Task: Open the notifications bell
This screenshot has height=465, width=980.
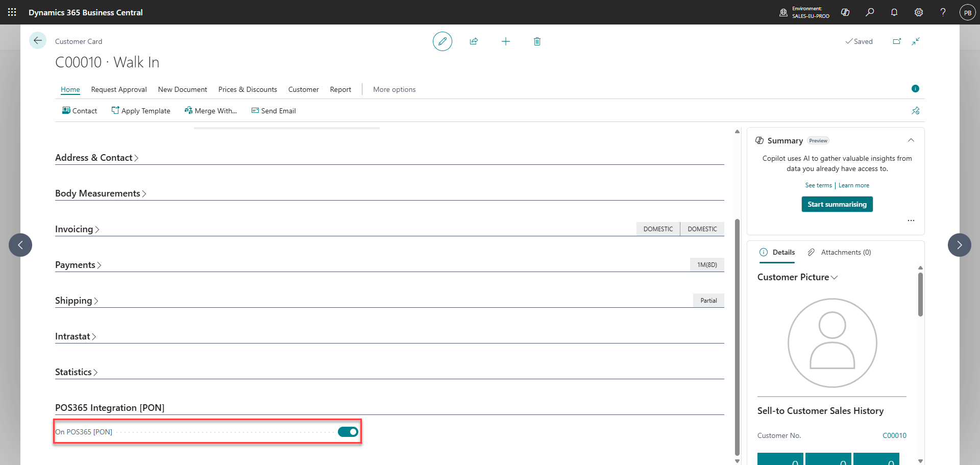Action: (x=894, y=12)
